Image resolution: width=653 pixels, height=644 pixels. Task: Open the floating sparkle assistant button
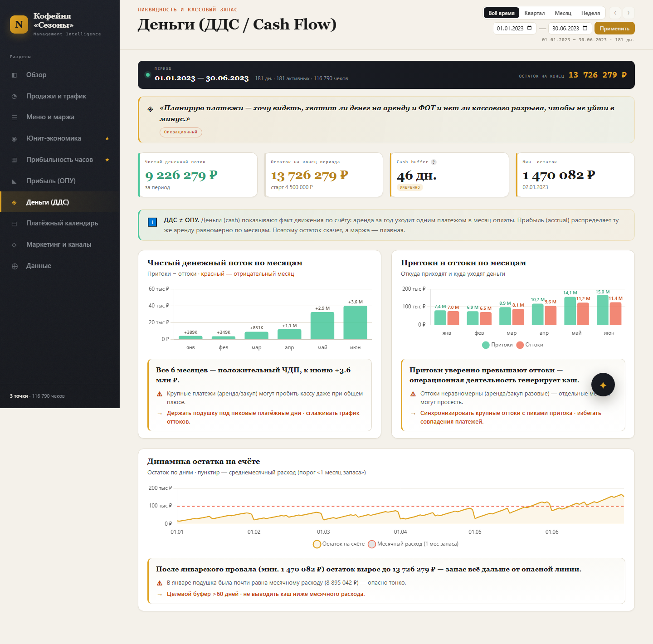click(x=603, y=385)
